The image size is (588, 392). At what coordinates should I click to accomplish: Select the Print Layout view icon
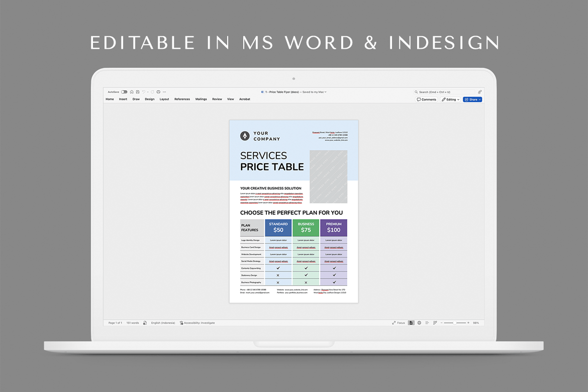point(411,323)
